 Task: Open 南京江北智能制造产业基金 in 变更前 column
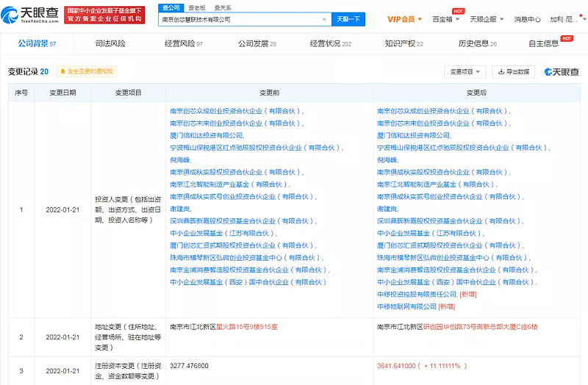click(229, 184)
